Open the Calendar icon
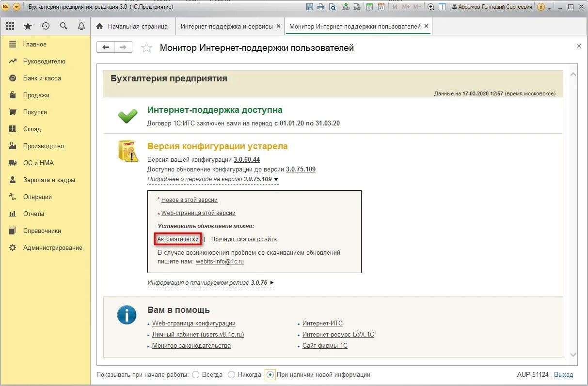The height and width of the screenshot is (386, 588). click(381, 7)
